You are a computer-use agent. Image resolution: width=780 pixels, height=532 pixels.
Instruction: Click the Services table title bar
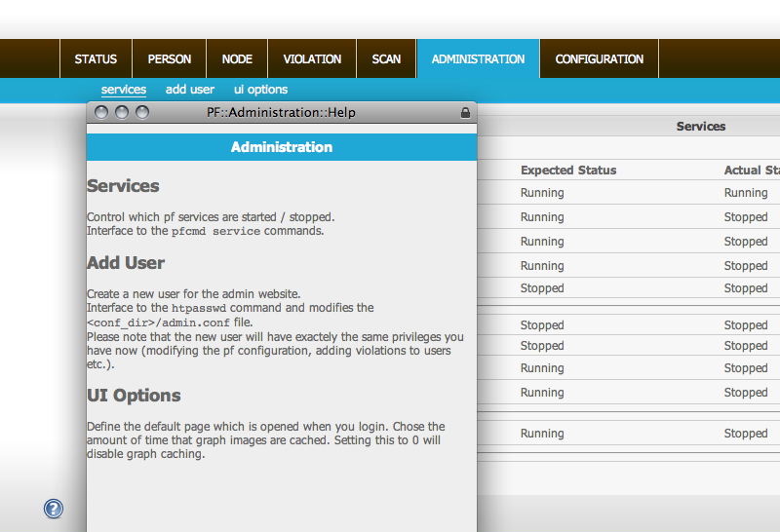(x=700, y=127)
